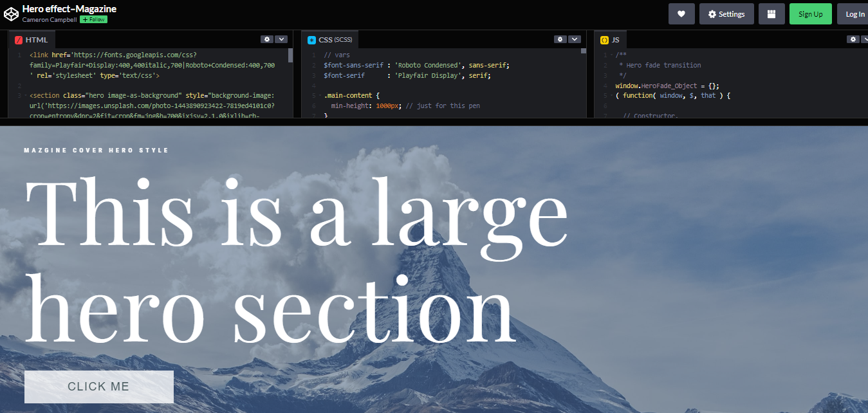Expand the HTML panel dropdown chevron
The width and height of the screenshot is (868, 413).
tap(281, 39)
